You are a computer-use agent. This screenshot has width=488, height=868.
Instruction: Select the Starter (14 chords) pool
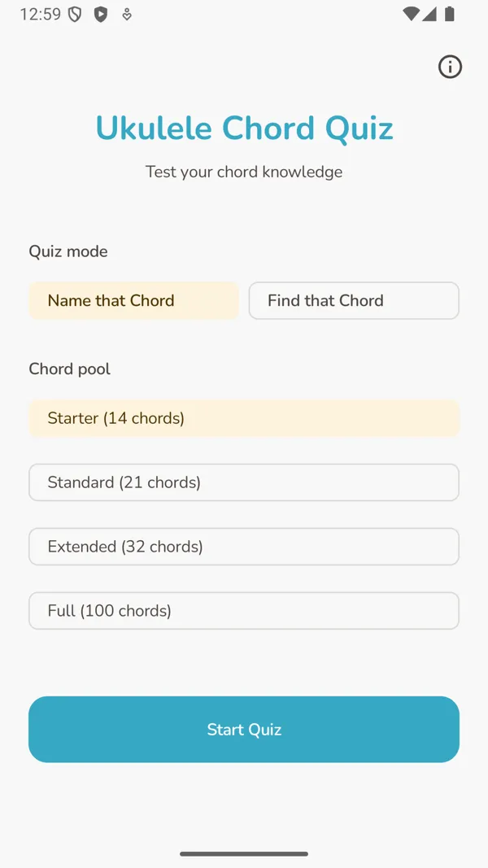[x=244, y=418]
